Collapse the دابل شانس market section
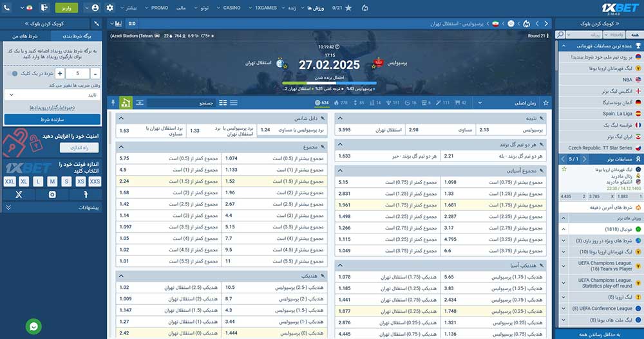This screenshot has width=644, height=339. pos(121,118)
